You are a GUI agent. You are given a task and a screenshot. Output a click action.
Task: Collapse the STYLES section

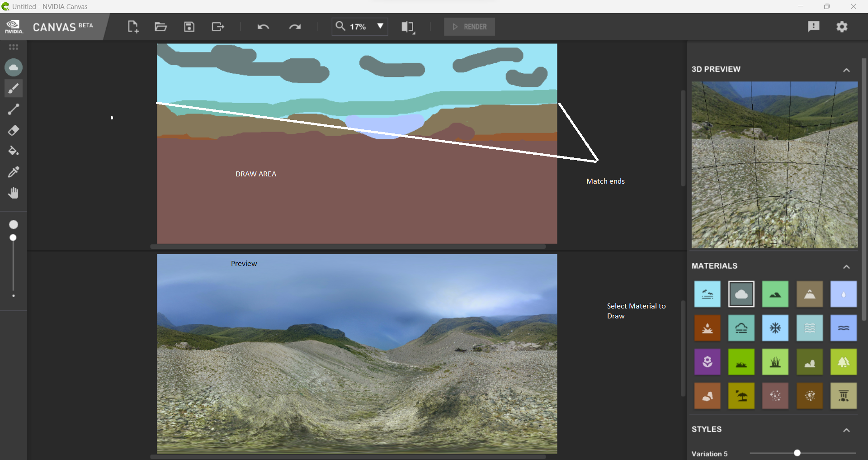point(846,430)
